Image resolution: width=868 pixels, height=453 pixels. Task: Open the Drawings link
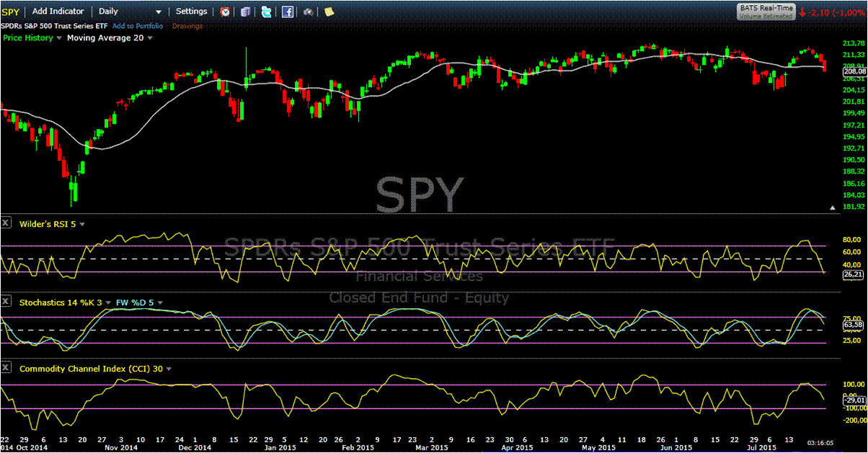pos(188,26)
